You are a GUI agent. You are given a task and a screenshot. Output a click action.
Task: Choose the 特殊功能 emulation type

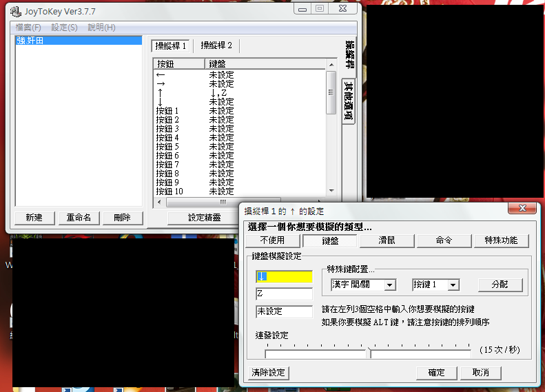(x=501, y=240)
